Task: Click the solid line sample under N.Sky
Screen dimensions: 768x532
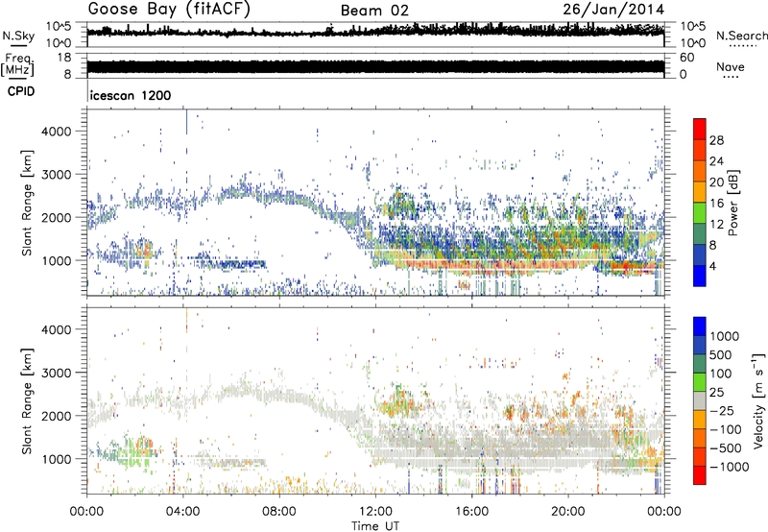Action: [17, 46]
